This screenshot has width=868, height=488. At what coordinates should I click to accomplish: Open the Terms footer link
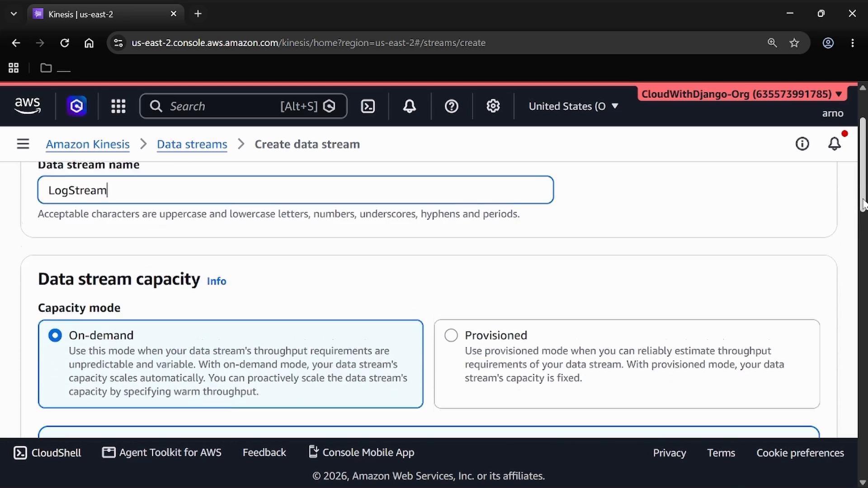tap(721, 453)
